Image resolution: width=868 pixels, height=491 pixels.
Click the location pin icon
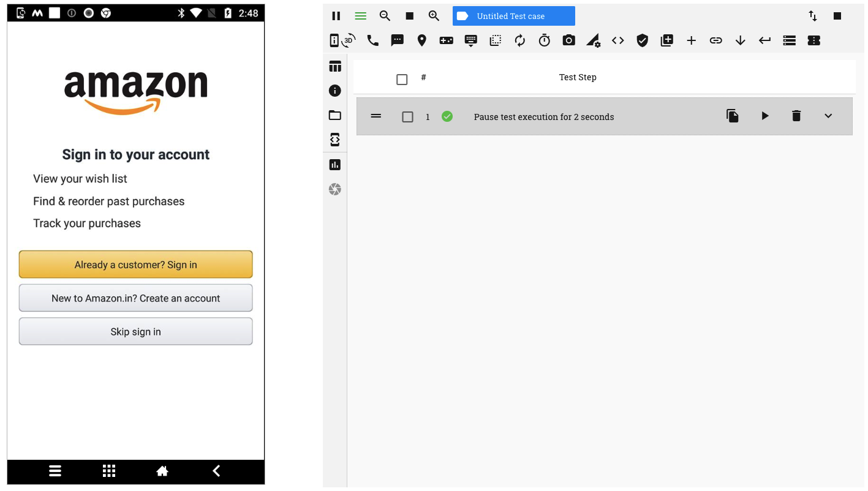pos(422,40)
